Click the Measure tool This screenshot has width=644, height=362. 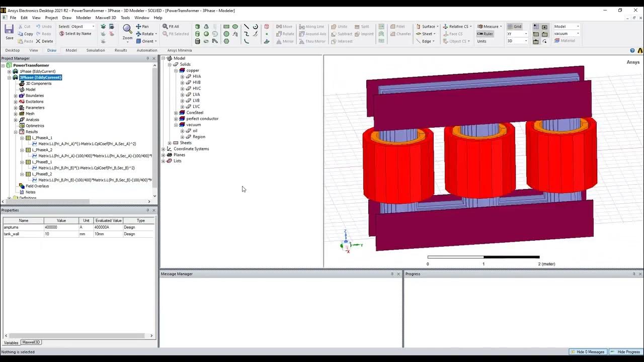pyautogui.click(x=489, y=27)
